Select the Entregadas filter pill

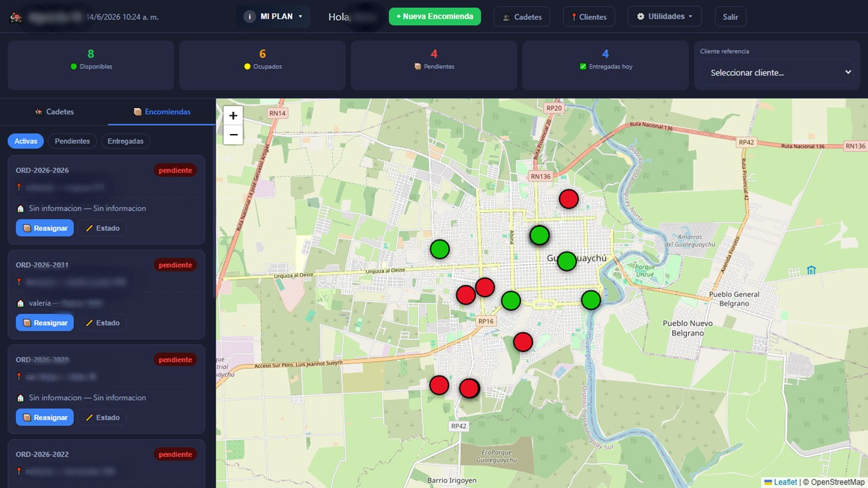(125, 141)
